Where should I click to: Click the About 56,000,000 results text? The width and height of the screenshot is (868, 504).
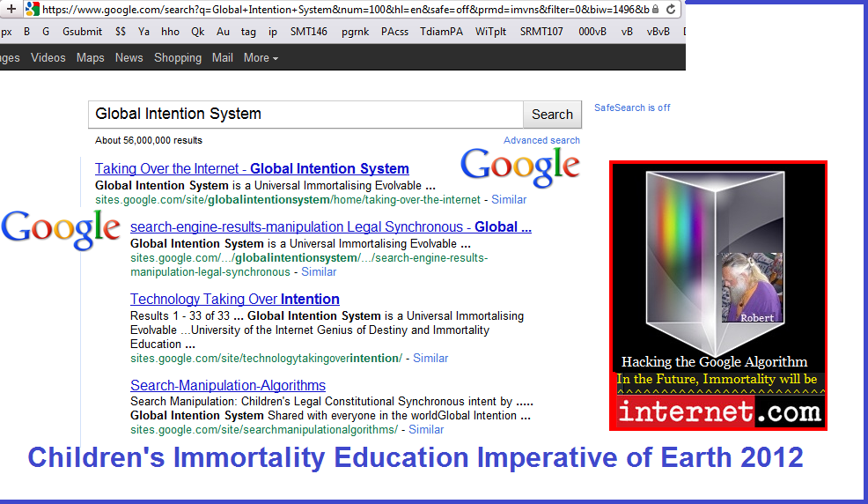(149, 140)
